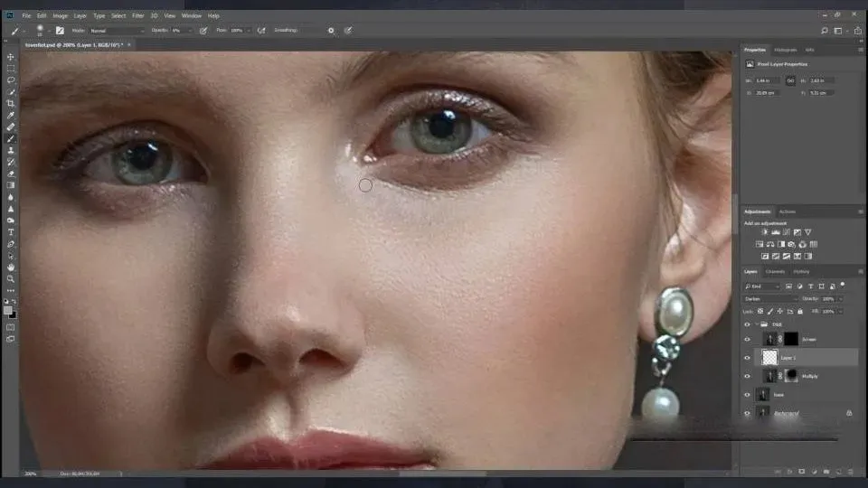
Task: Open smoothing options gear icon
Action: click(x=331, y=30)
